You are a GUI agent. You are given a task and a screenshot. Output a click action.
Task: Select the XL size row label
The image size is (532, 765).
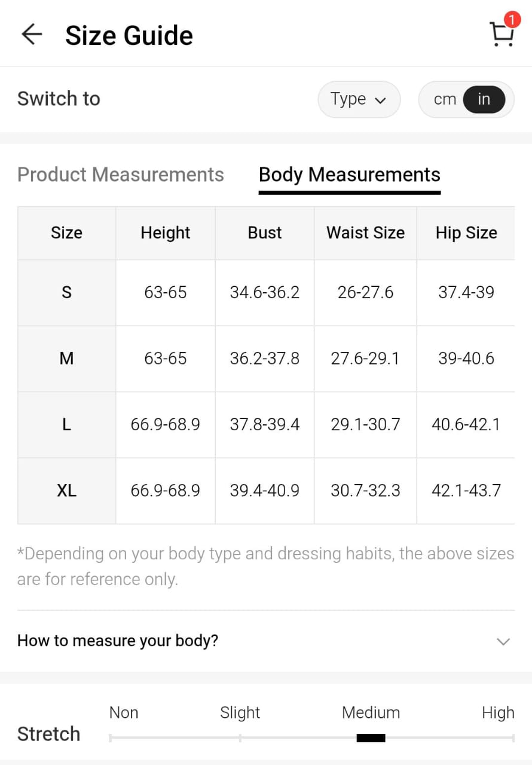point(66,491)
